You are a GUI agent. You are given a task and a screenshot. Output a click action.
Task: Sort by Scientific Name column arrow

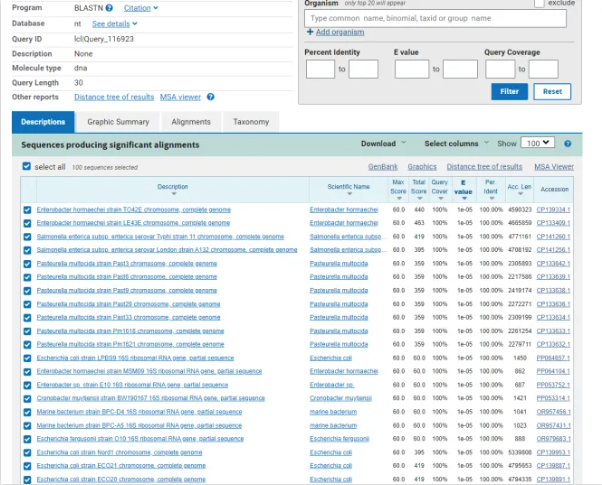(x=349, y=194)
